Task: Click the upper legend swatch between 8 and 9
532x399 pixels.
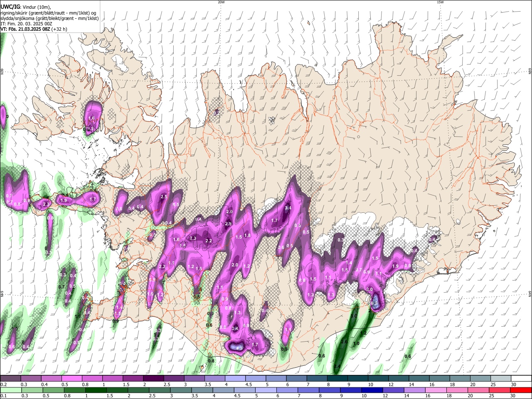Action: tap(337, 379)
